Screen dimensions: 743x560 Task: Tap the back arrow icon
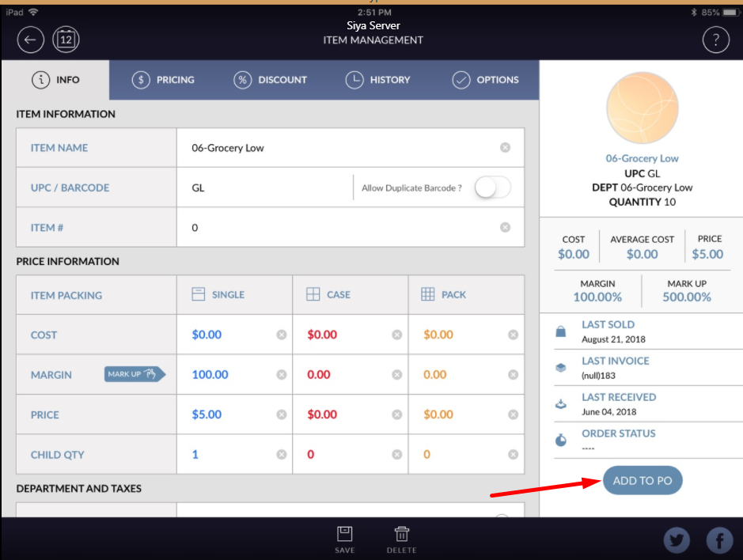(30, 40)
